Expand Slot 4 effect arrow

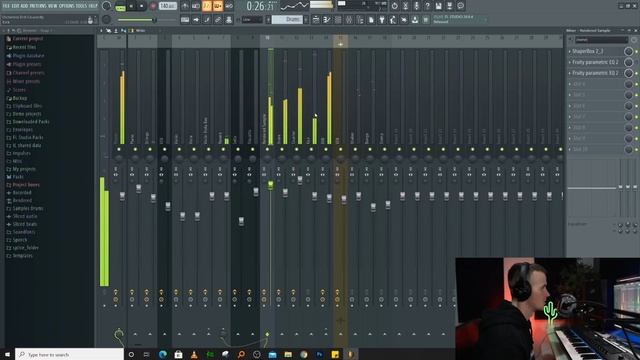pyautogui.click(x=570, y=84)
